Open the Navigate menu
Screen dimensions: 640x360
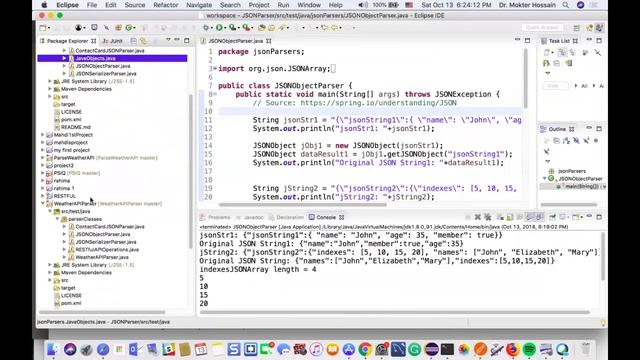(199, 5)
